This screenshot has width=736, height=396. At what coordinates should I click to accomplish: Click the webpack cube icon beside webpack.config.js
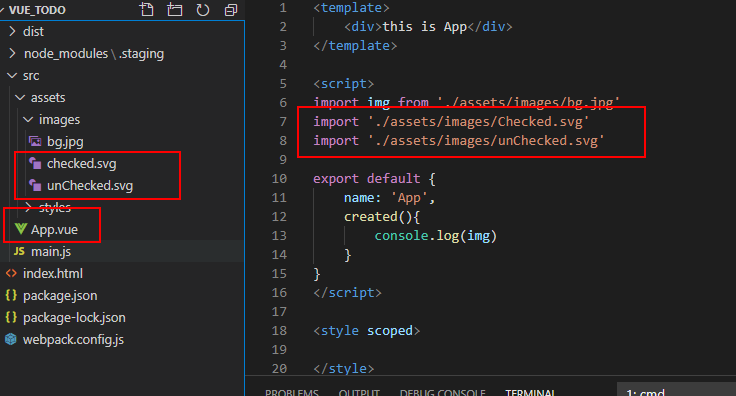tap(11, 339)
